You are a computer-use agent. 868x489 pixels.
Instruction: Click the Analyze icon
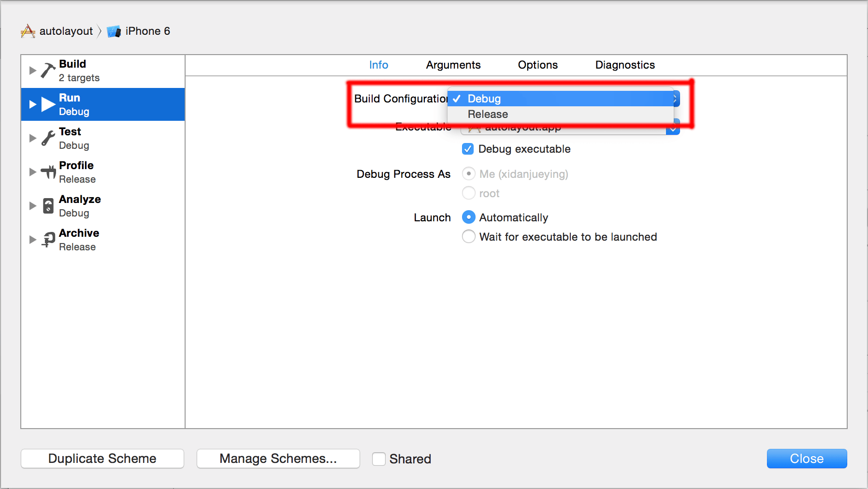(48, 206)
